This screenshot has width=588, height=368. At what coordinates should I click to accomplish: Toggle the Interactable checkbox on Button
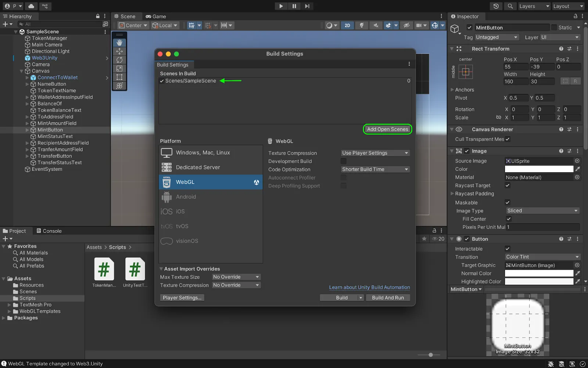point(508,249)
